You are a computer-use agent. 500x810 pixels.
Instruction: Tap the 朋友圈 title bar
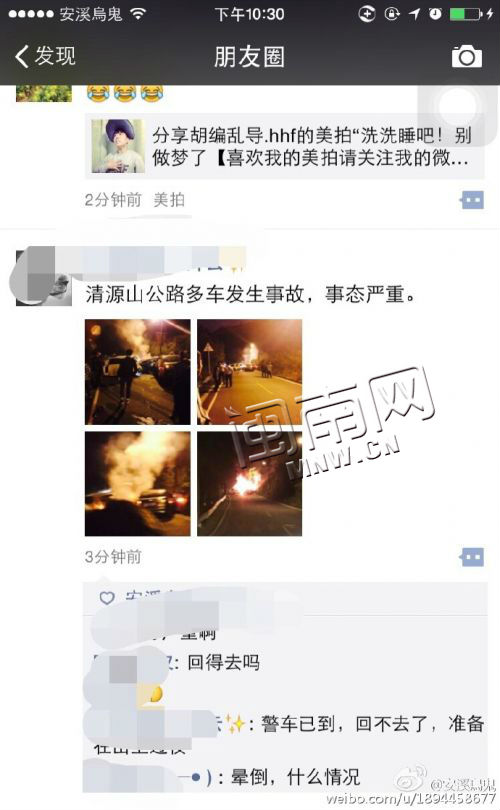click(249, 56)
